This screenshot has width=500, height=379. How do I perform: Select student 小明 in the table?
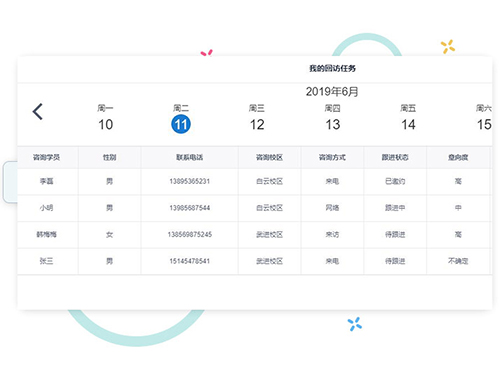(46, 208)
